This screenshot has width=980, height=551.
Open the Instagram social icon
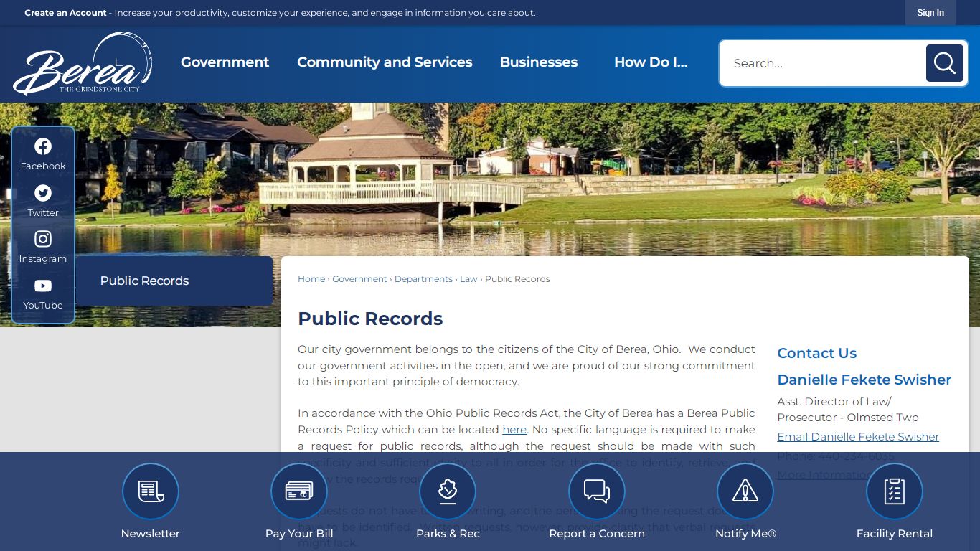tap(43, 239)
